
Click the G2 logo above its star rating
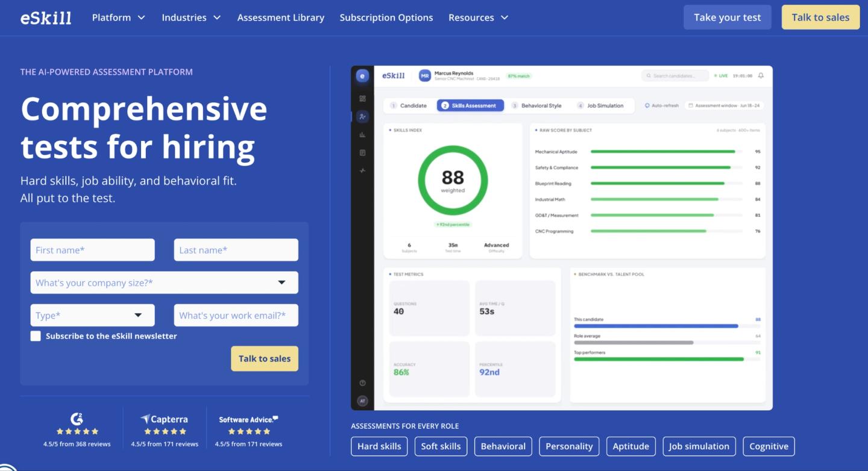tap(77, 419)
